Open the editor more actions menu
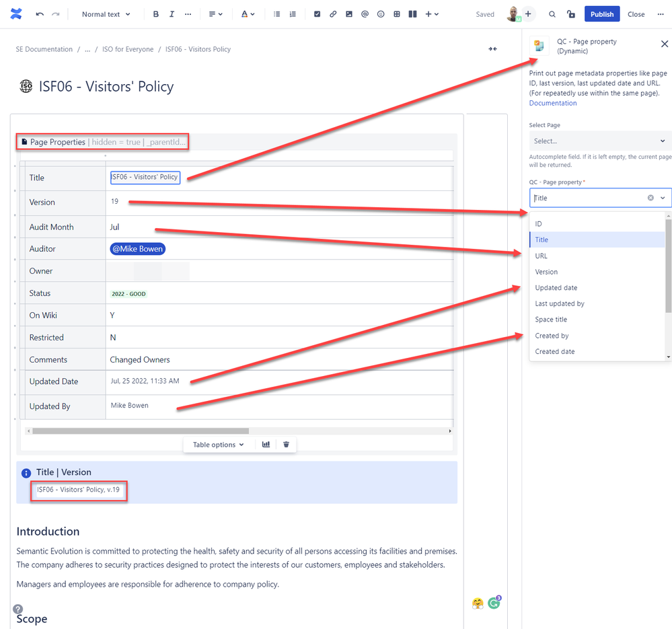The height and width of the screenshot is (629, 672). point(661,14)
